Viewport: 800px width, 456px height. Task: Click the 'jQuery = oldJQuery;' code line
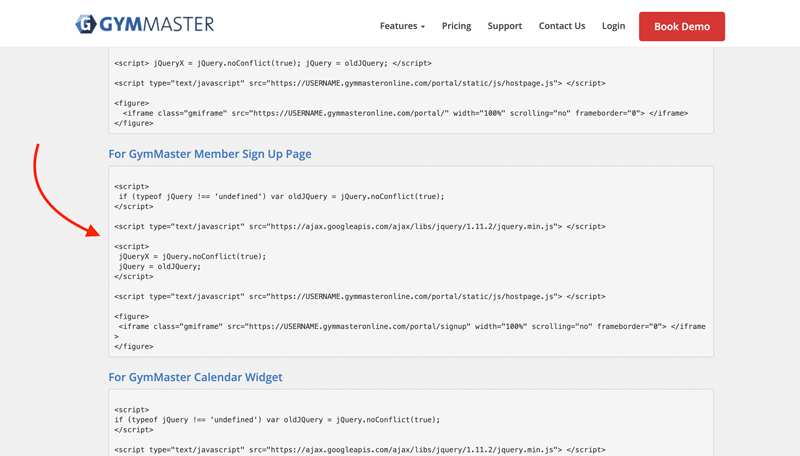point(160,267)
